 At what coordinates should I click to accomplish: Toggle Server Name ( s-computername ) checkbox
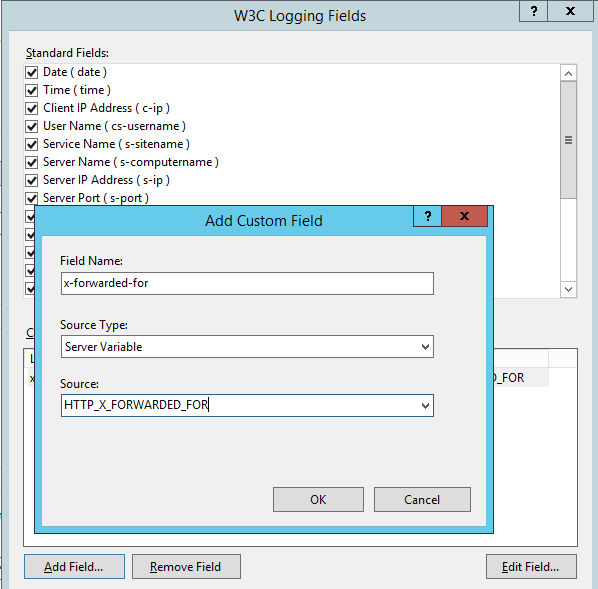pyautogui.click(x=32, y=162)
